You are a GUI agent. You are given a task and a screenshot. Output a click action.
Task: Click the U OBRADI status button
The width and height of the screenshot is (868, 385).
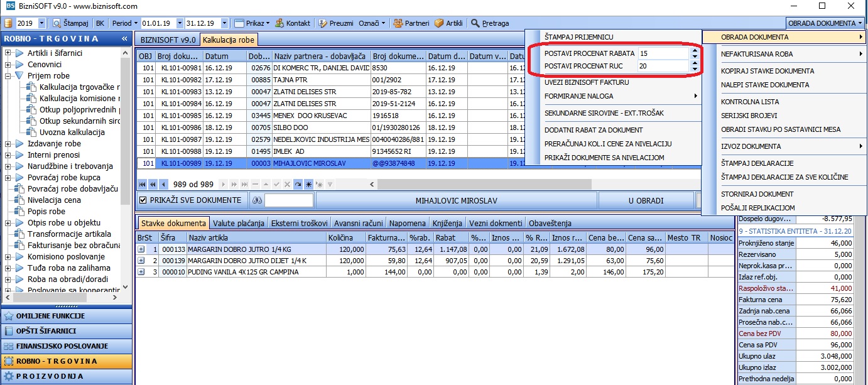tap(646, 200)
